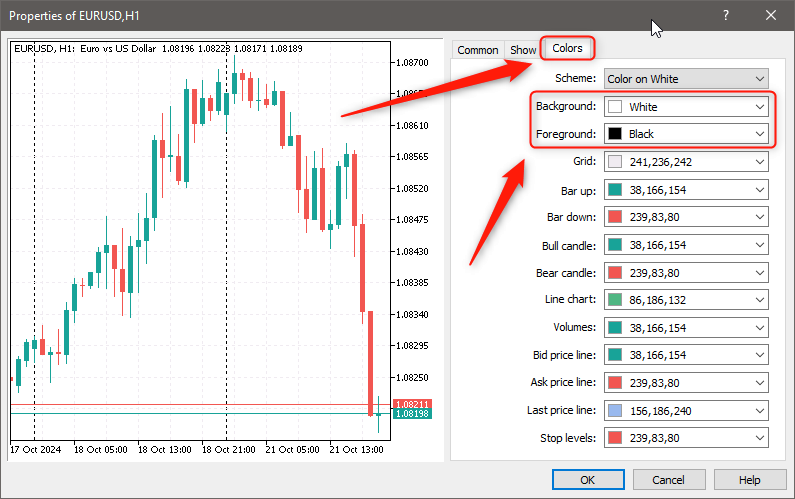Open the Colors tab
795x499 pixels.
pyautogui.click(x=567, y=48)
